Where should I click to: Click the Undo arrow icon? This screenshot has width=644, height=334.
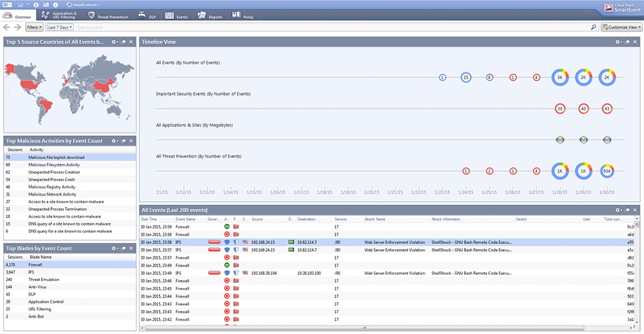(x=28, y=4)
